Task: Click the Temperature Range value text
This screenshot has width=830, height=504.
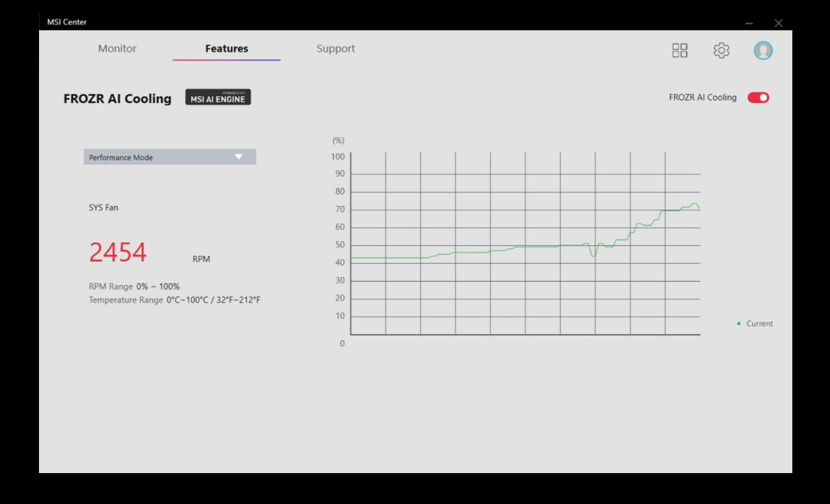Action: tap(214, 300)
